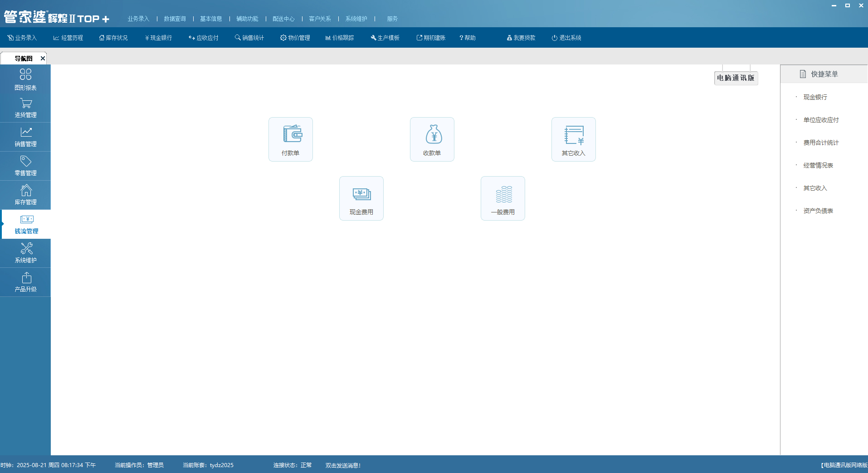Click 退出系统 power button in toolbar
Viewport: 868px width, 473px height.
[566, 38]
